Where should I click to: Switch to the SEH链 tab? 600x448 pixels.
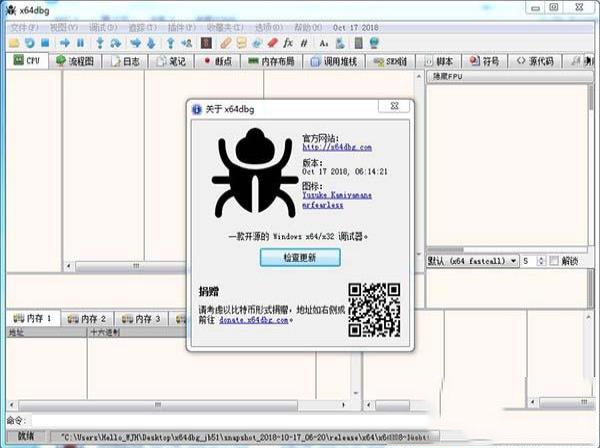coord(390,61)
